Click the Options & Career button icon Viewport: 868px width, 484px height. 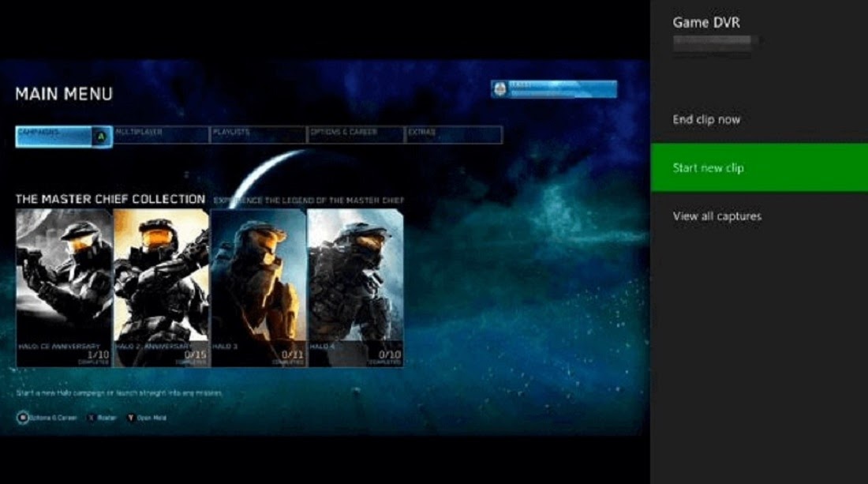23,418
